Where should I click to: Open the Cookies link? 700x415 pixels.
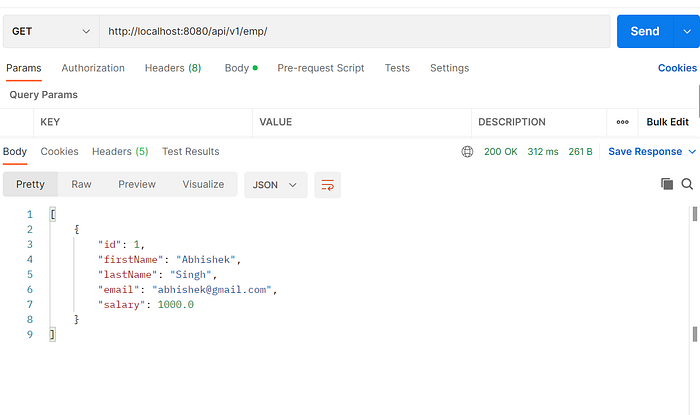click(x=677, y=68)
